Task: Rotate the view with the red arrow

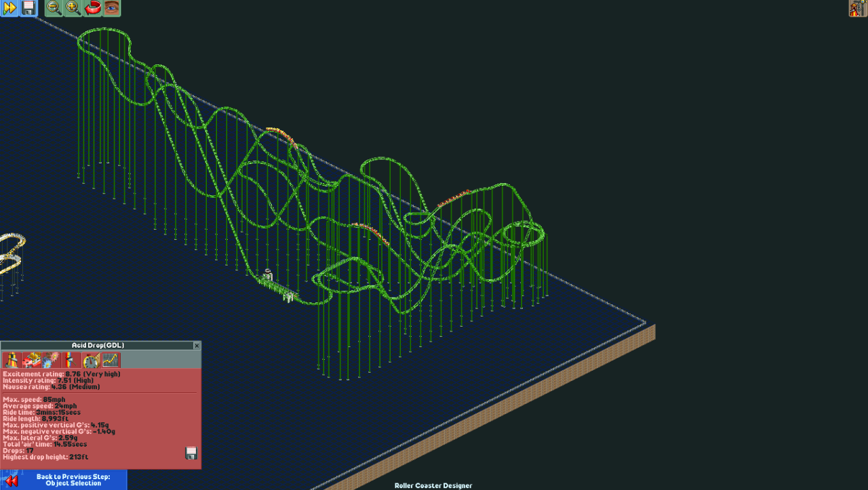Action: click(92, 8)
